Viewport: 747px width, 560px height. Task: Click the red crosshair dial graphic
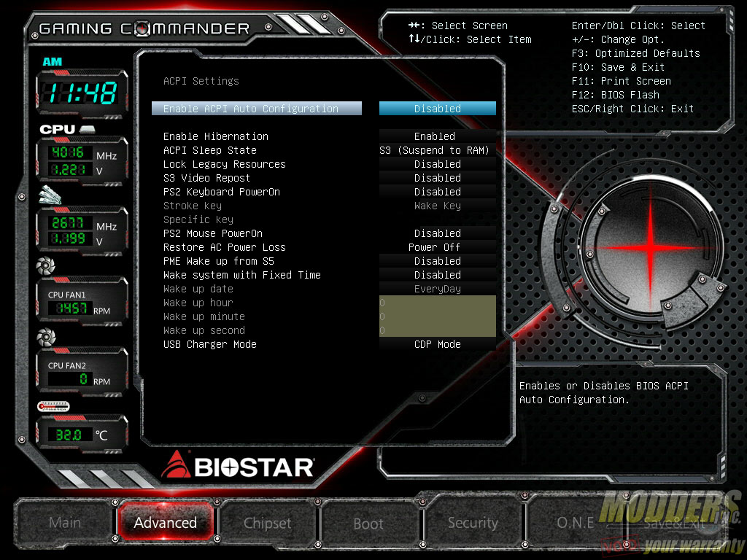pos(651,248)
